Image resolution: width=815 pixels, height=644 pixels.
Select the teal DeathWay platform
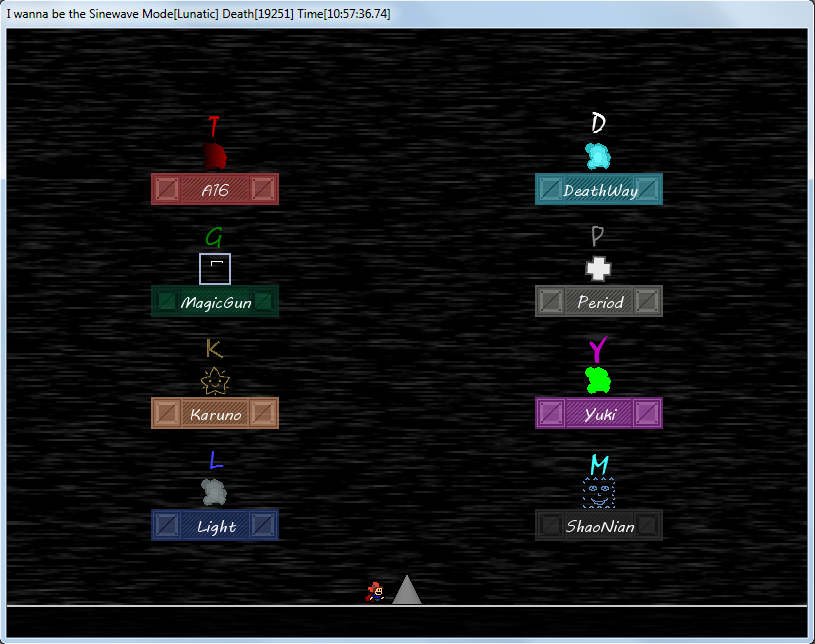click(599, 189)
